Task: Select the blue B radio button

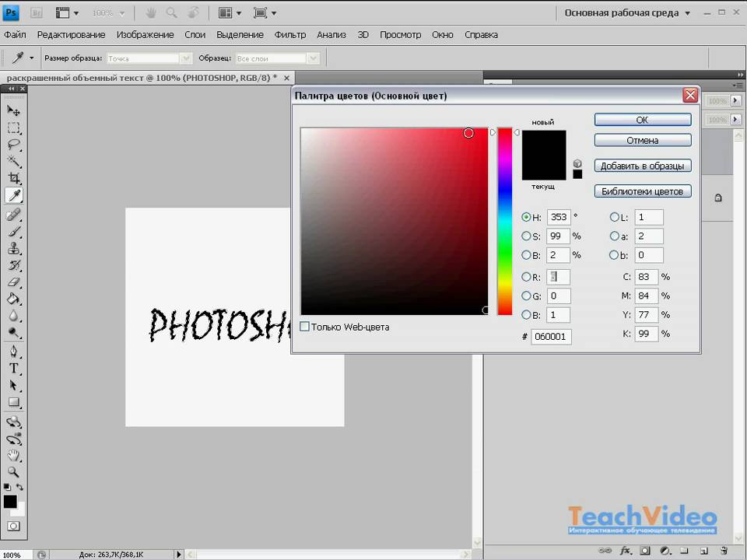Action: coord(526,315)
